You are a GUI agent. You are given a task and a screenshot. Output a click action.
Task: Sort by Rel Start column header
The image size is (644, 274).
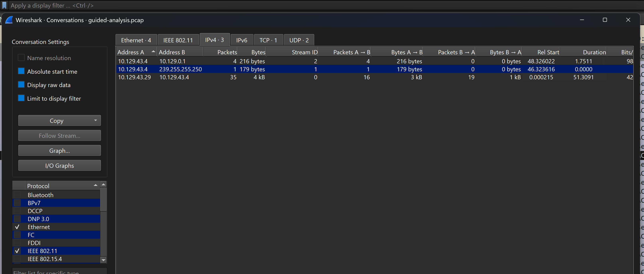pyautogui.click(x=541, y=52)
